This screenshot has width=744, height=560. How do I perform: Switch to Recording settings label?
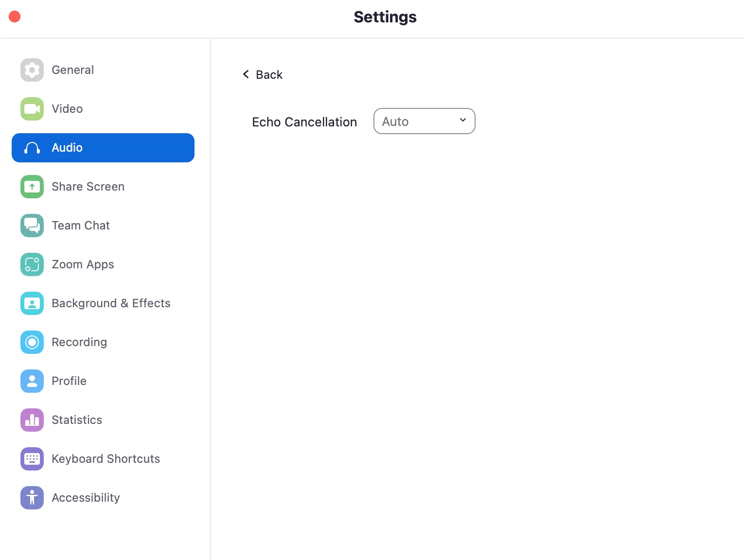click(x=79, y=342)
